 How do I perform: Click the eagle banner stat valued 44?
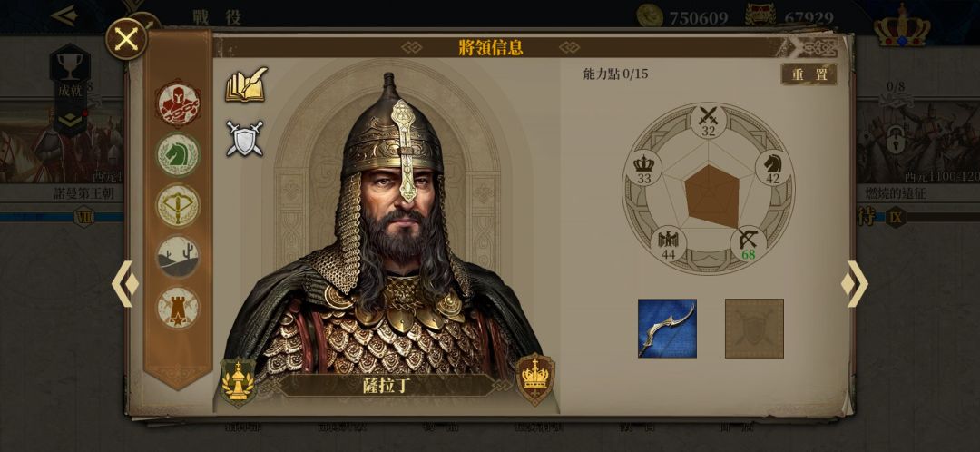point(668,244)
